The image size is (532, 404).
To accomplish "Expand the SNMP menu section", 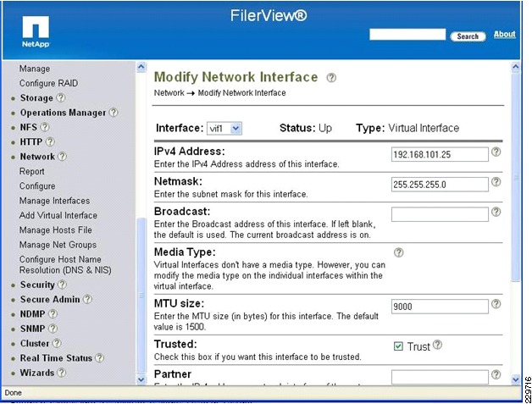I will (x=32, y=329).
